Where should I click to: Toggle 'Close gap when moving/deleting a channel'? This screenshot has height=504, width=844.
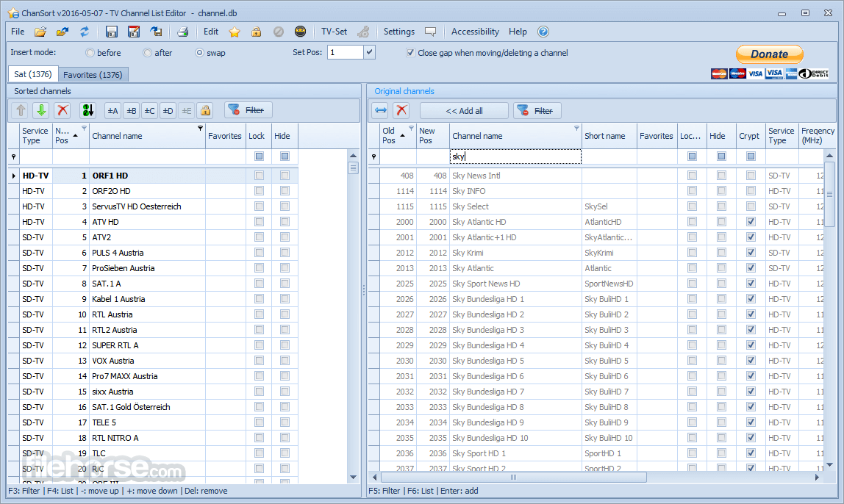coord(411,53)
